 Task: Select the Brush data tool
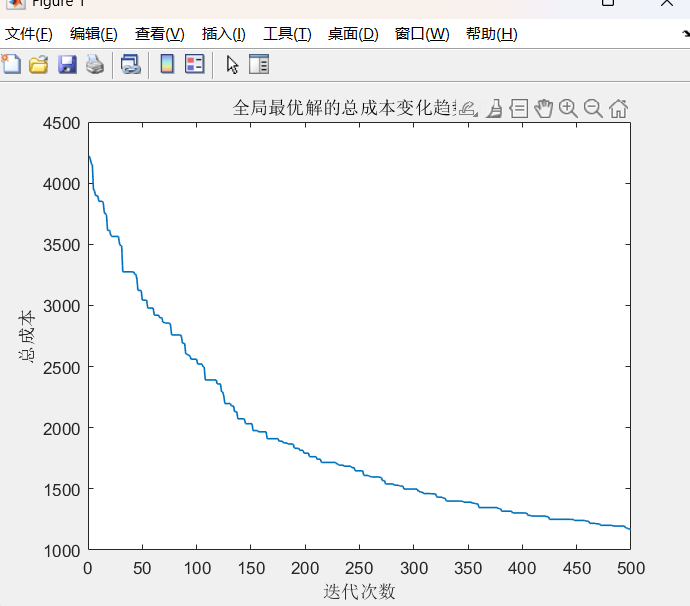pyautogui.click(x=495, y=109)
